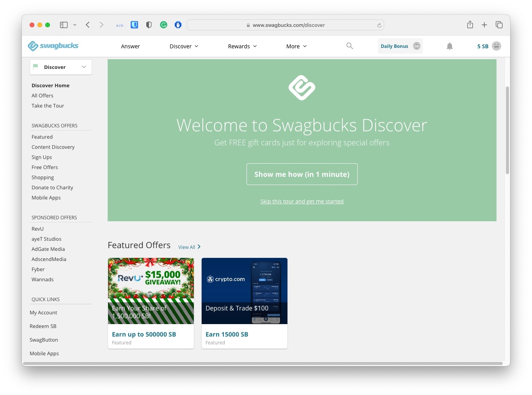Go to My Account quick link
Image resolution: width=532 pixels, height=395 pixels.
click(43, 312)
